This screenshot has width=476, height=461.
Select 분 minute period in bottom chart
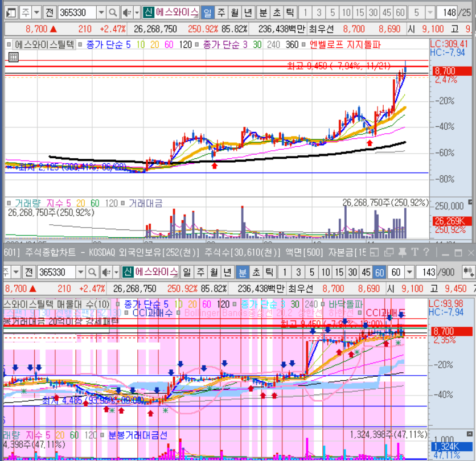[x=242, y=272]
